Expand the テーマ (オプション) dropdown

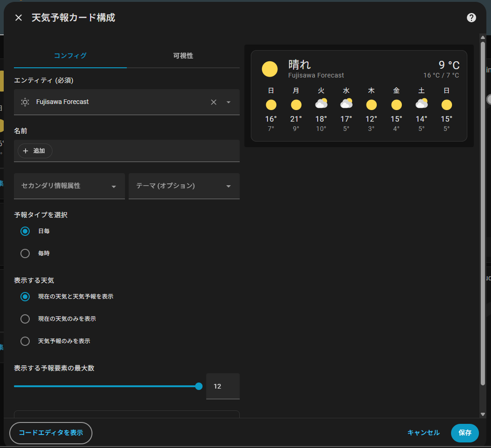[x=184, y=186]
